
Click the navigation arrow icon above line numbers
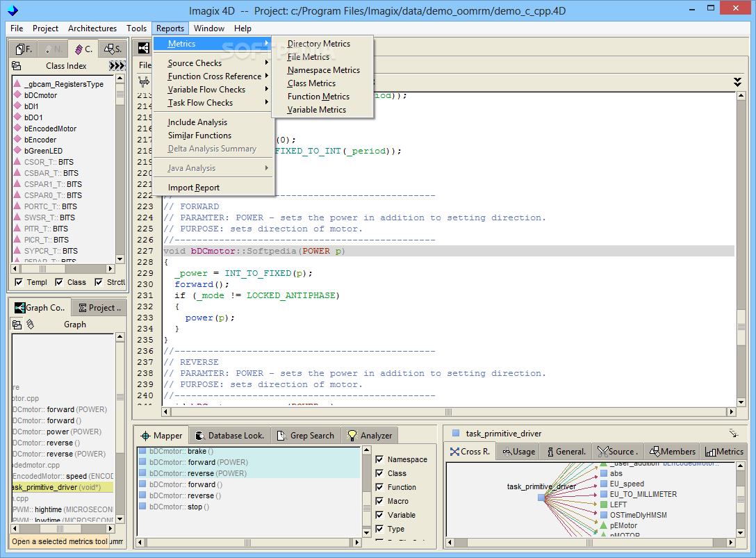pos(144,81)
